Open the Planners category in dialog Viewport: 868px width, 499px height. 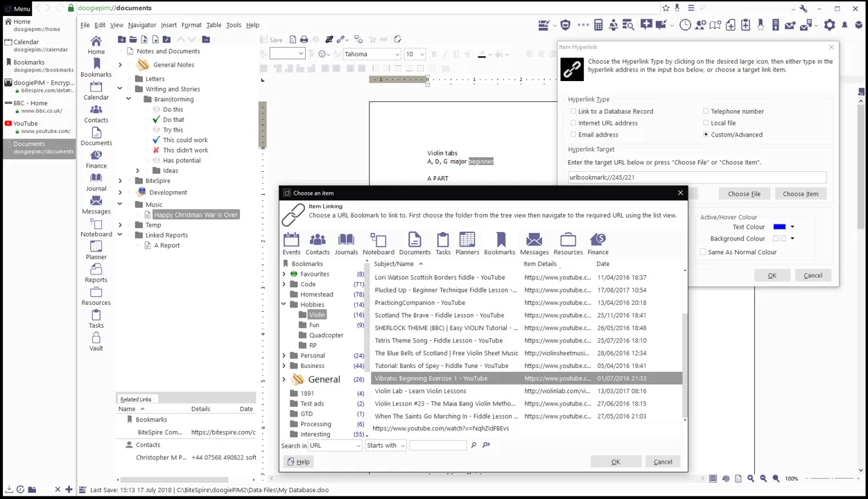coord(467,243)
